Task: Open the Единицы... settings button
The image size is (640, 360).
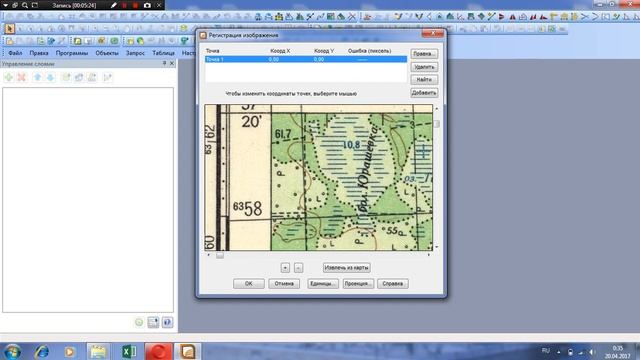Action: pyautogui.click(x=323, y=284)
